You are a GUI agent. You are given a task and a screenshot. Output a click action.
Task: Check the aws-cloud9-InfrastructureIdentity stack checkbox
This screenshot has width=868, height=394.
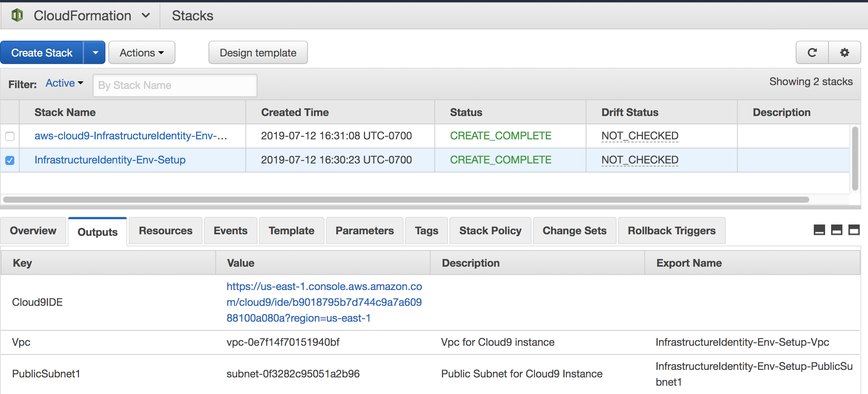[10, 136]
